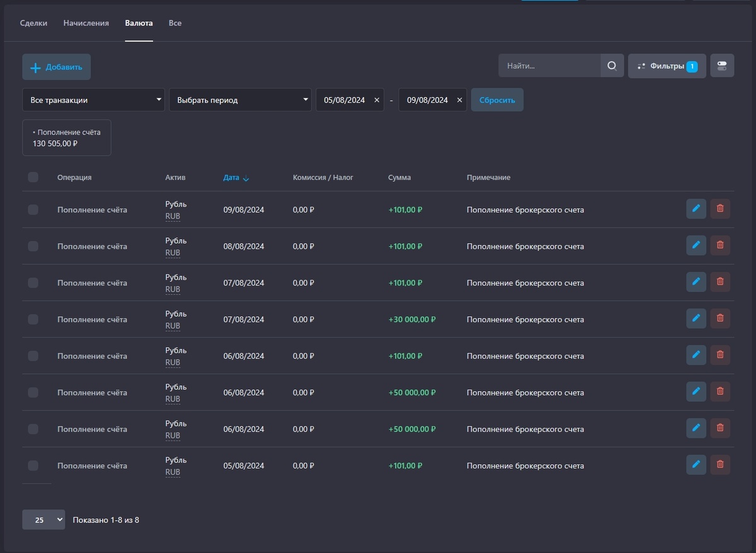Click the Найти... search field

pos(549,66)
